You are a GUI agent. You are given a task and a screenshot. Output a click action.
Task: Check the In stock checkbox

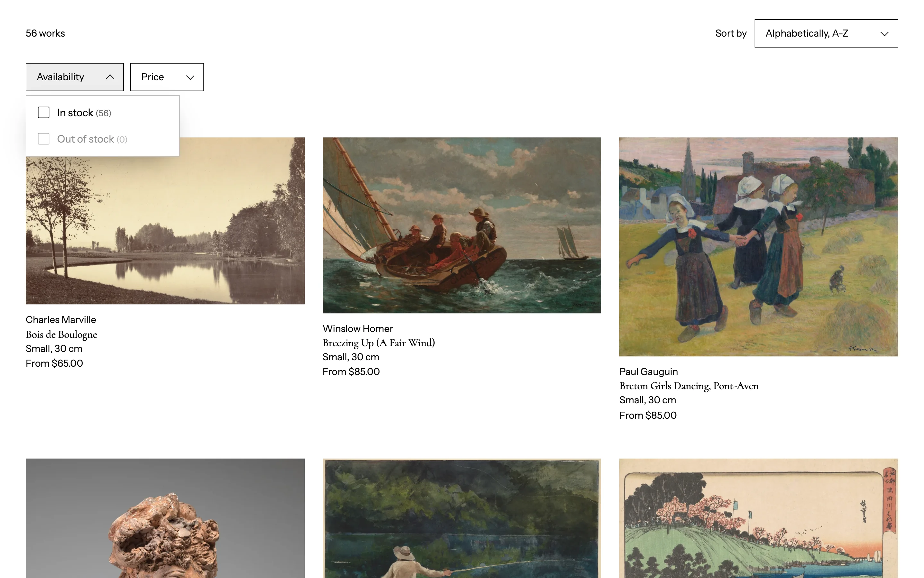tap(44, 112)
